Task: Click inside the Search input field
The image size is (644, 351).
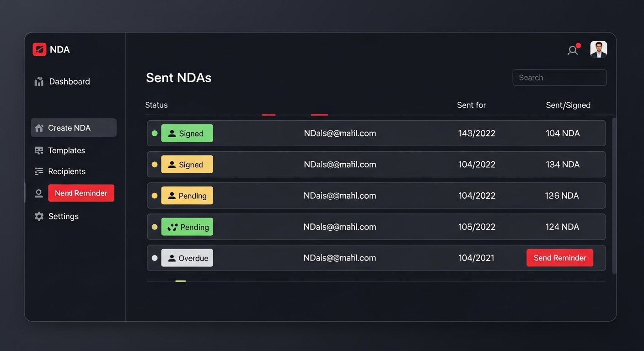Action: 559,77
